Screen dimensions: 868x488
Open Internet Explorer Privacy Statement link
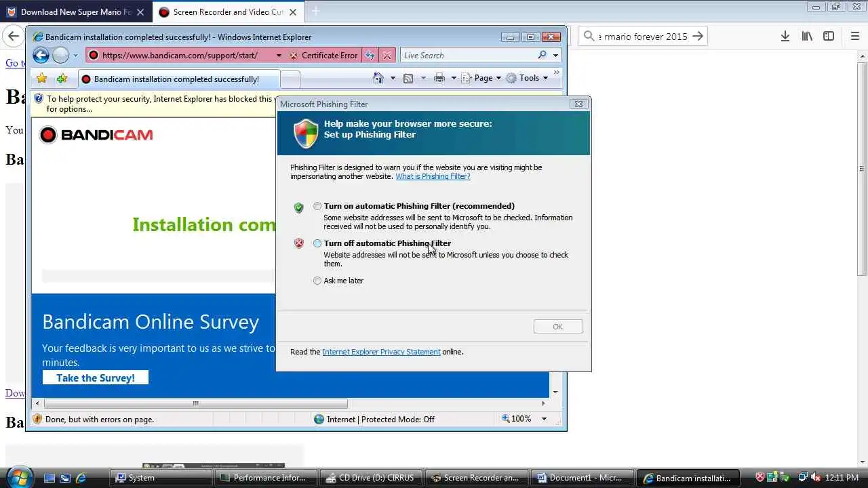click(x=381, y=352)
